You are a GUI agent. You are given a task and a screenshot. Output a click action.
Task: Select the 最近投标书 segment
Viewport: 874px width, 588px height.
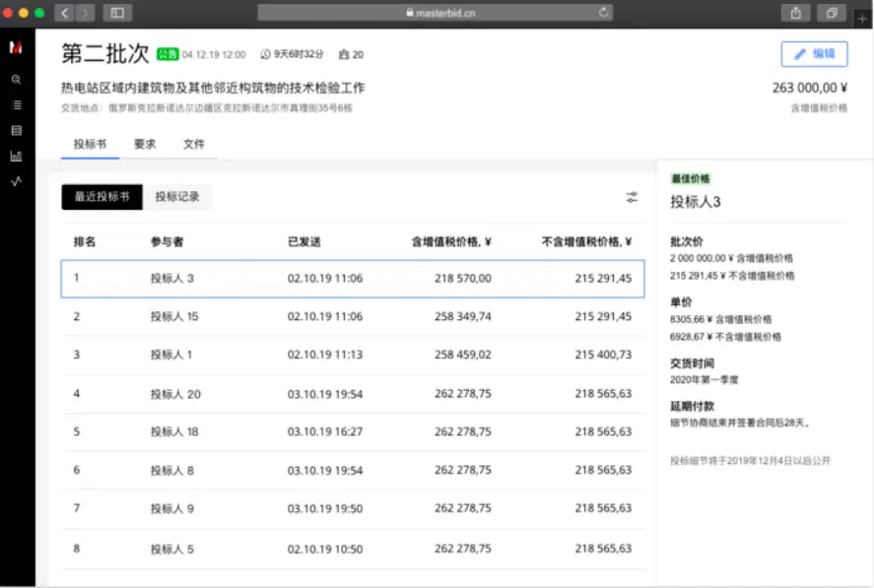pos(102,197)
